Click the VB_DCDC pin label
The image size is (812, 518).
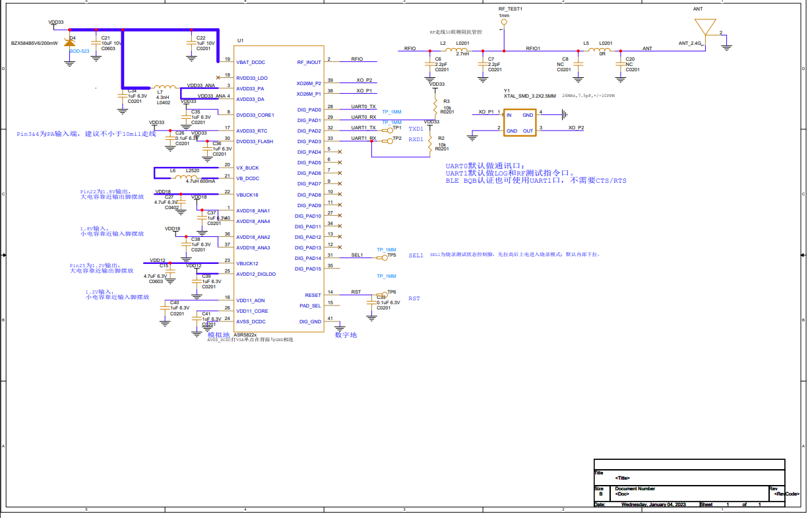tap(248, 178)
